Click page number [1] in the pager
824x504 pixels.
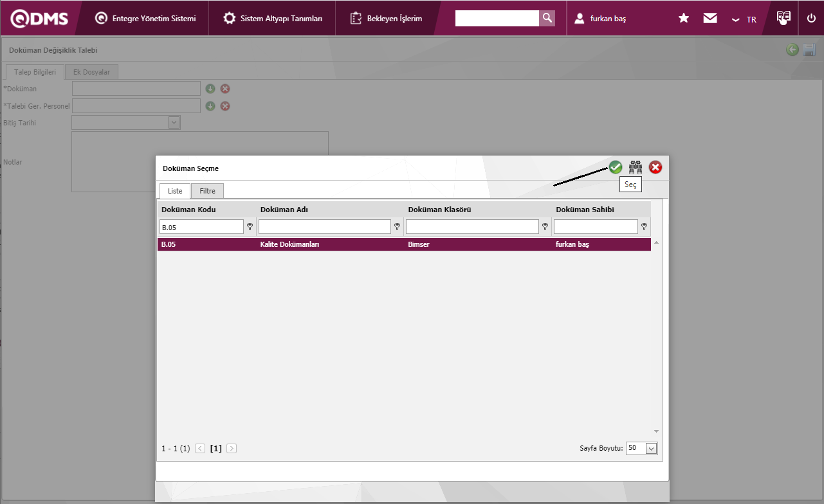216,448
